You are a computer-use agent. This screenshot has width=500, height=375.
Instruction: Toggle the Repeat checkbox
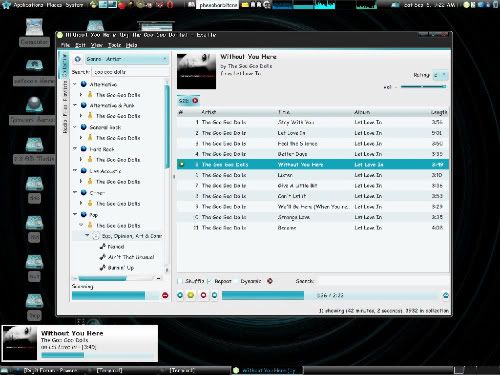[210, 281]
